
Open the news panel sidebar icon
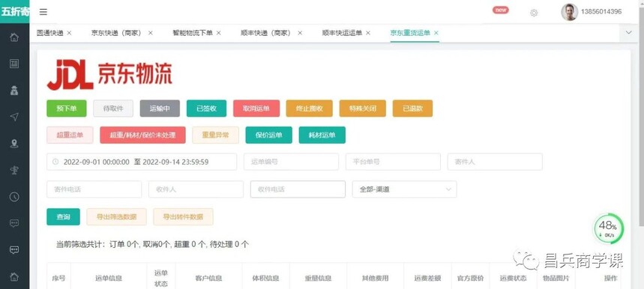tap(14, 64)
